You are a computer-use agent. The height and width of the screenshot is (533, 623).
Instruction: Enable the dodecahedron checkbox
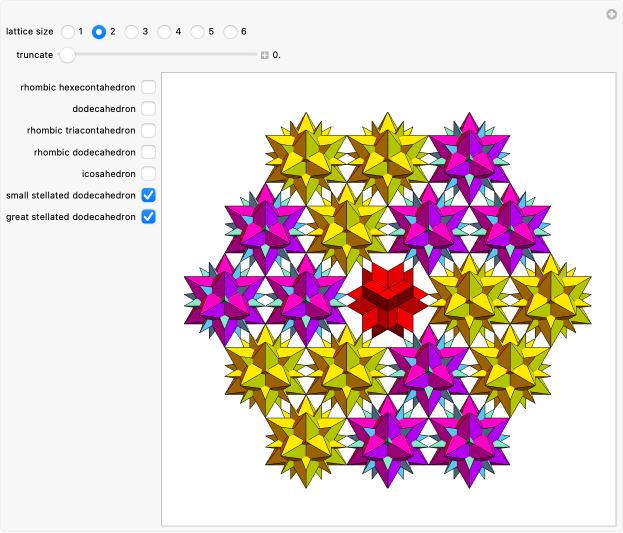148,109
